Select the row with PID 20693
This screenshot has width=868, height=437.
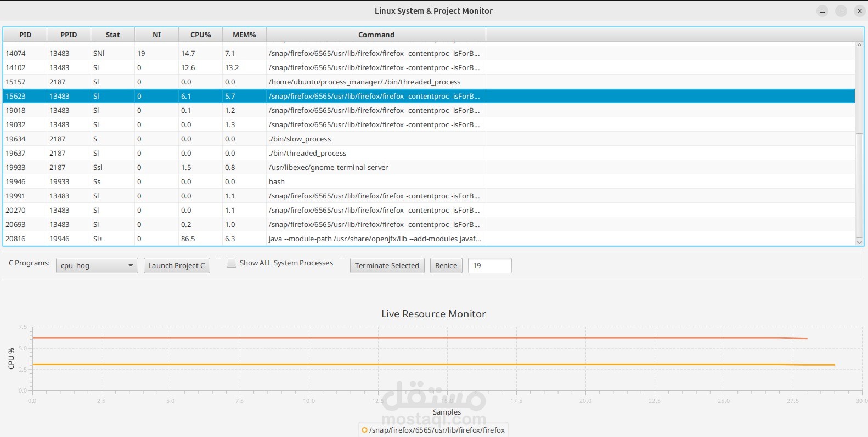coord(429,224)
